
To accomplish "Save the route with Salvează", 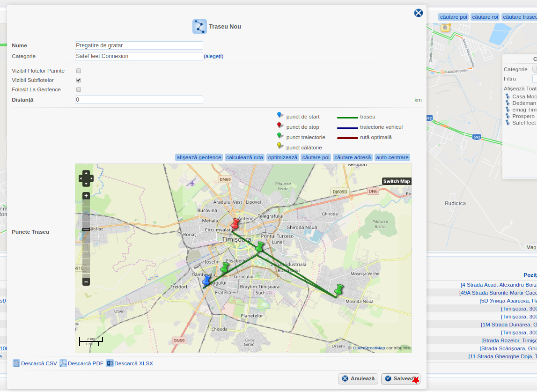I will click(400, 378).
